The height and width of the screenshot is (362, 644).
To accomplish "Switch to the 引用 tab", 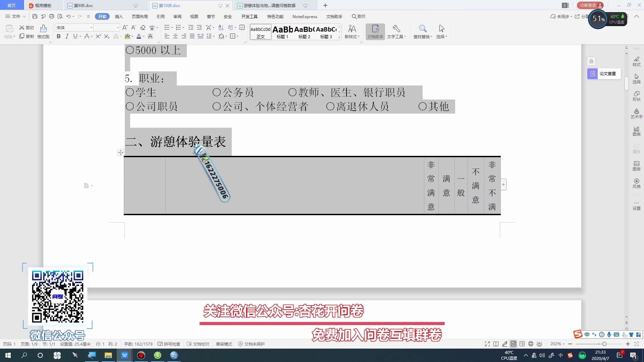I will pyautogui.click(x=160, y=16).
